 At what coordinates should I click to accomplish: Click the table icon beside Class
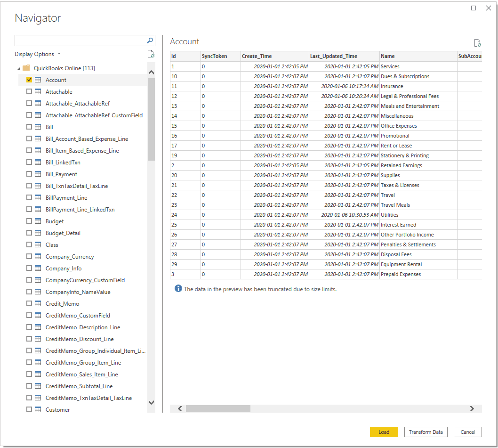coord(38,244)
